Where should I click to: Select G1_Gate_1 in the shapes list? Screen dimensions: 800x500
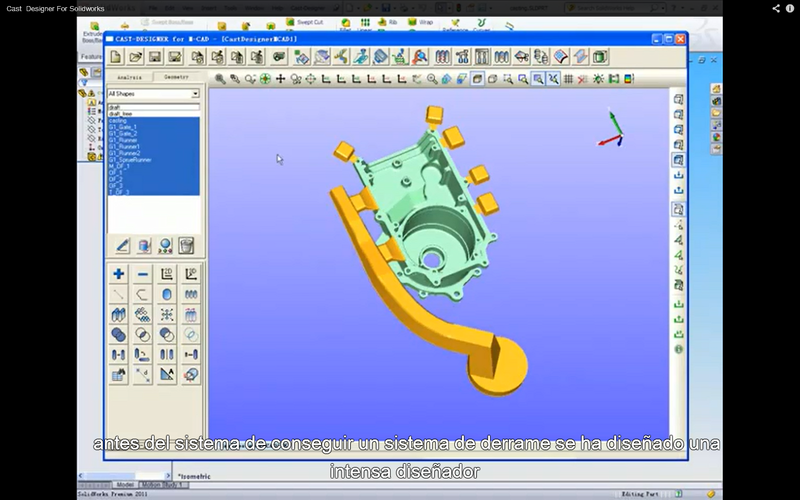153,127
